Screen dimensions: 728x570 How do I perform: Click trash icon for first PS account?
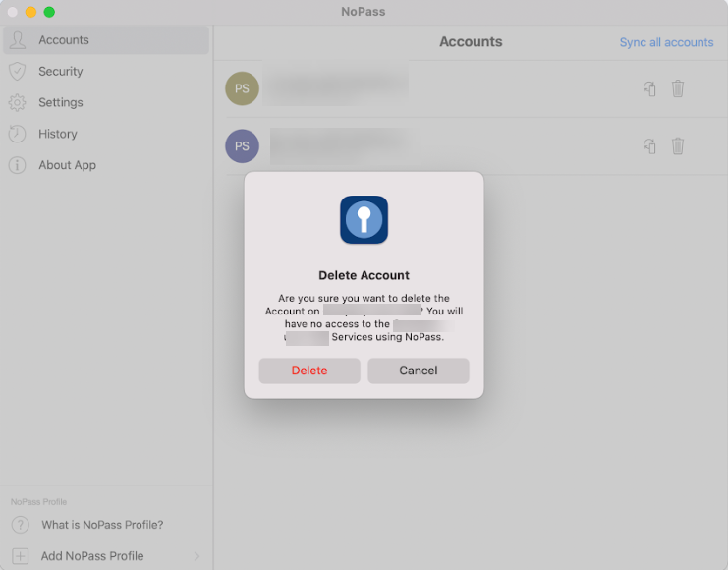coord(677,88)
